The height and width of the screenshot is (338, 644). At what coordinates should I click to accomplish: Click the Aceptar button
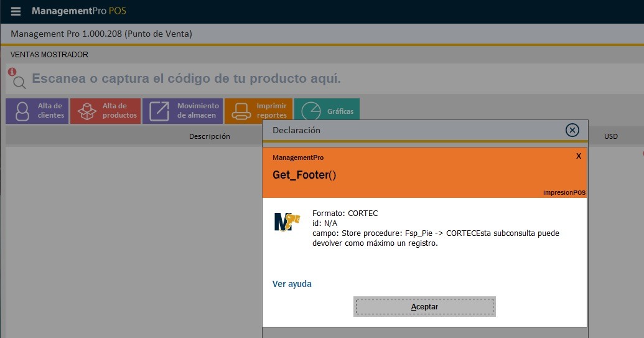(424, 307)
